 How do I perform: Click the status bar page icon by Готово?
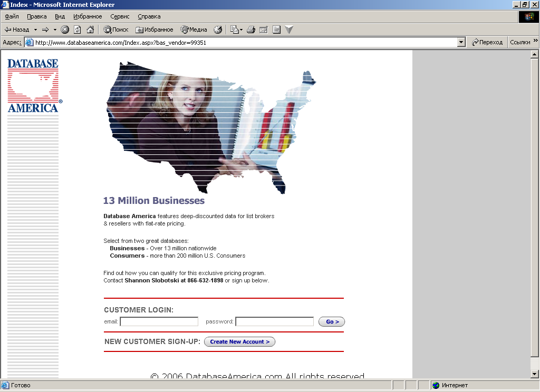click(x=5, y=385)
